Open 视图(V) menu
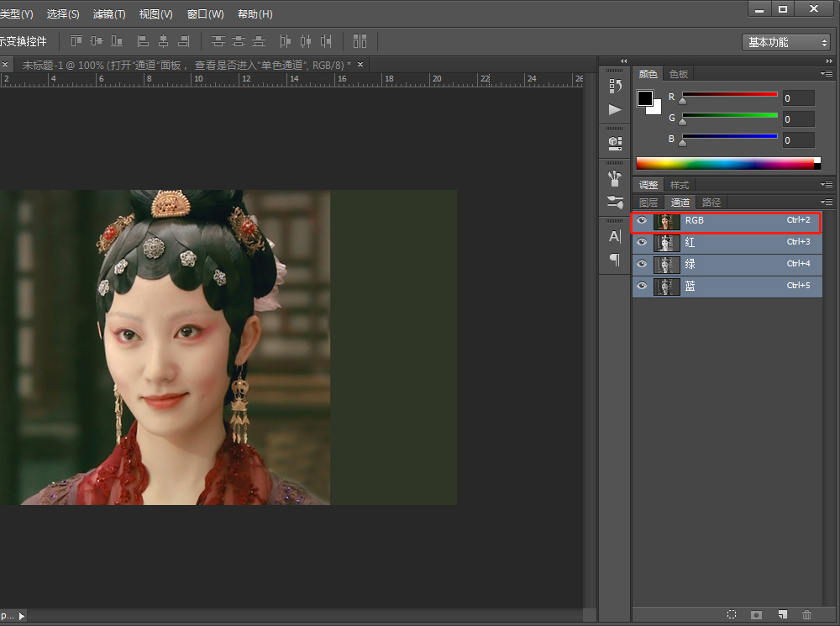Image resolution: width=840 pixels, height=626 pixels. [x=155, y=14]
